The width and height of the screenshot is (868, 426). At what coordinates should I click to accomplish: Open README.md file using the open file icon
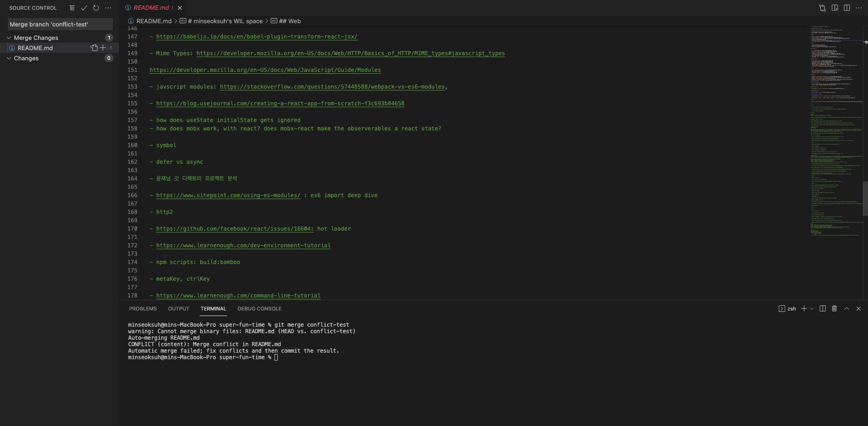(x=93, y=48)
